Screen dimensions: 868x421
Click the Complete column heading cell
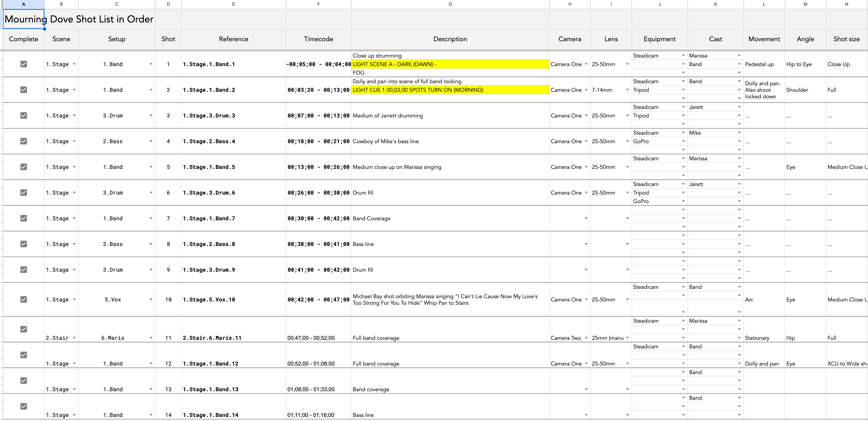(x=24, y=39)
